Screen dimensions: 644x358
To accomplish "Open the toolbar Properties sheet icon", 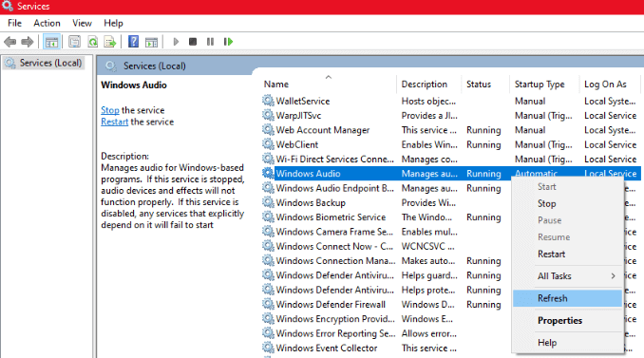I will tap(74, 42).
